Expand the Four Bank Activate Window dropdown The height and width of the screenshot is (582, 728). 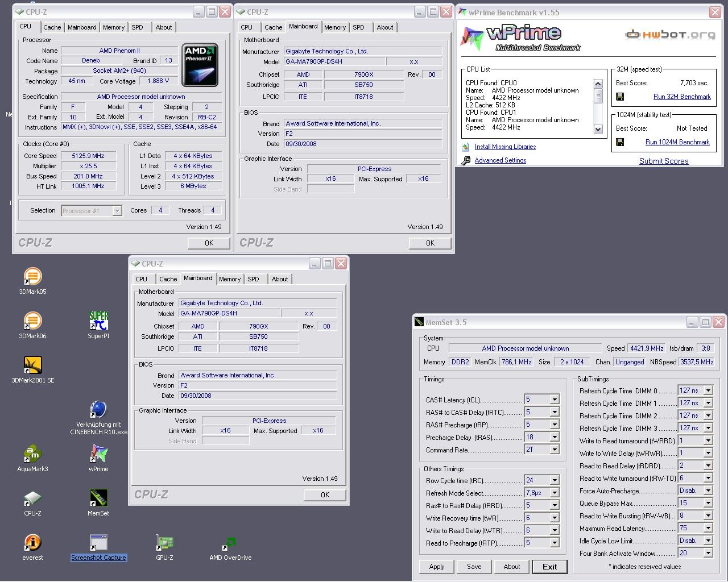708,553
